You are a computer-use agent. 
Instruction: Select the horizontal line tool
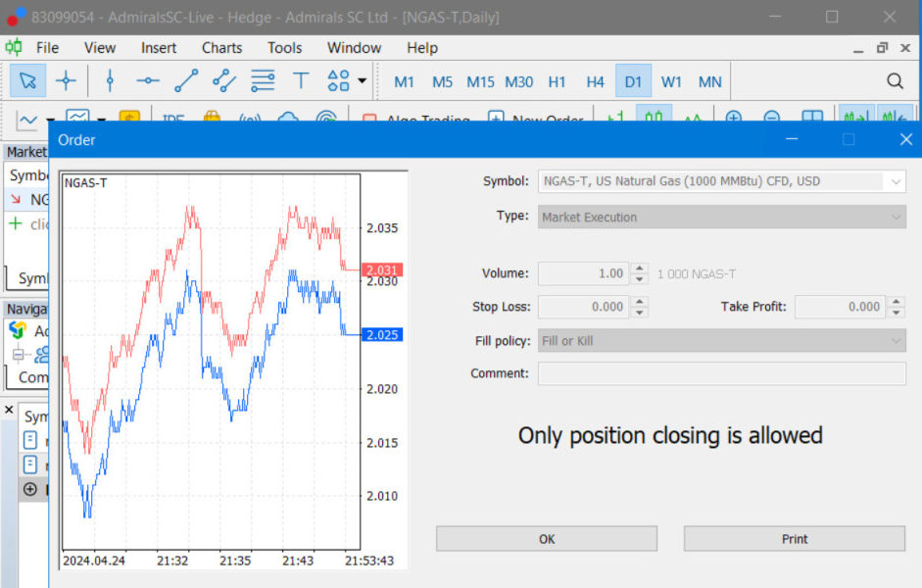[148, 81]
